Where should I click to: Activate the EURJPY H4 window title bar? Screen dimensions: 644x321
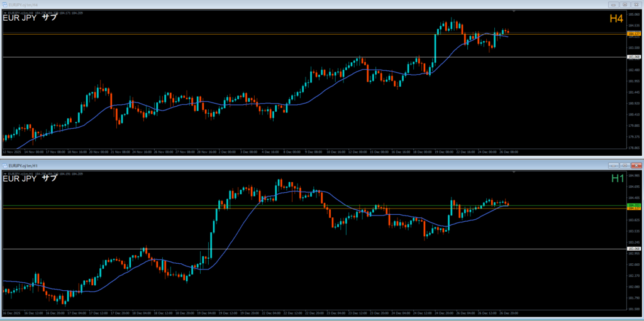(x=252, y=4)
